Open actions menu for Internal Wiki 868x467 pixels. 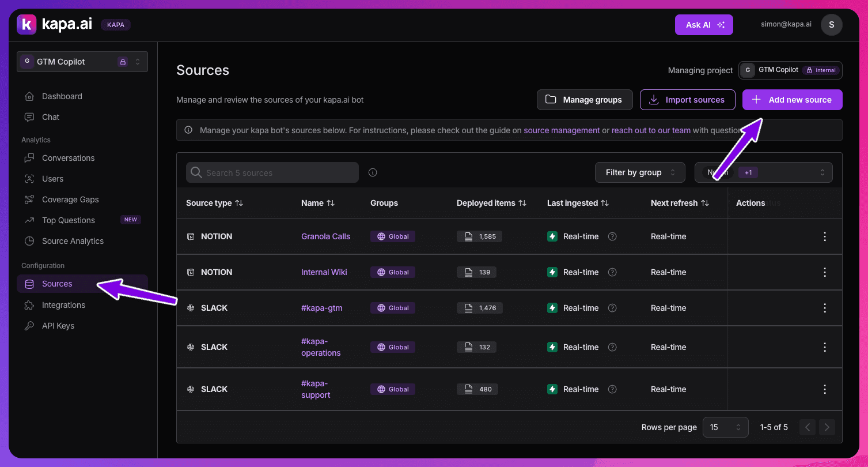pos(825,272)
